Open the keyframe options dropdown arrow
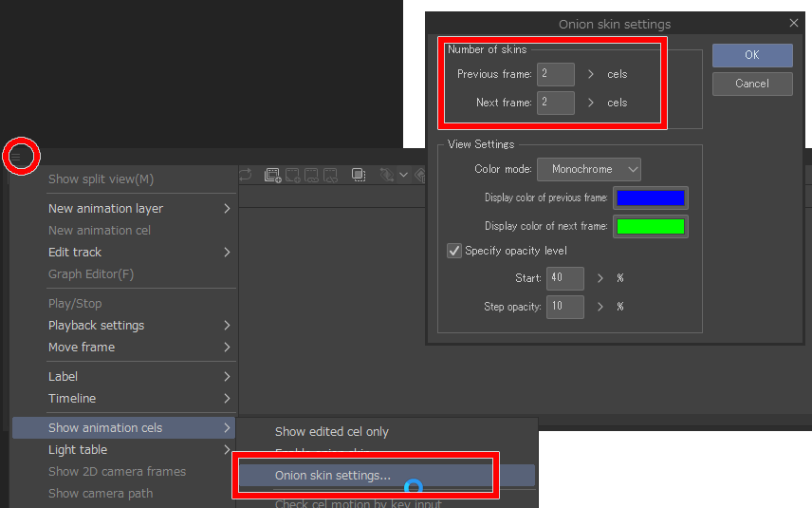Image resolution: width=812 pixels, height=508 pixels. 403,175
